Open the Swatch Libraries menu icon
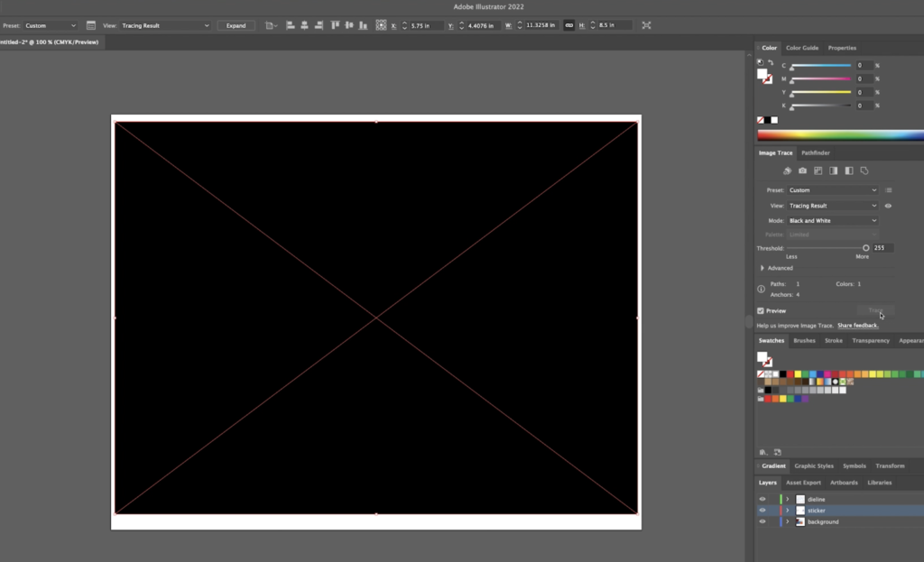The height and width of the screenshot is (562, 924). pos(763,453)
